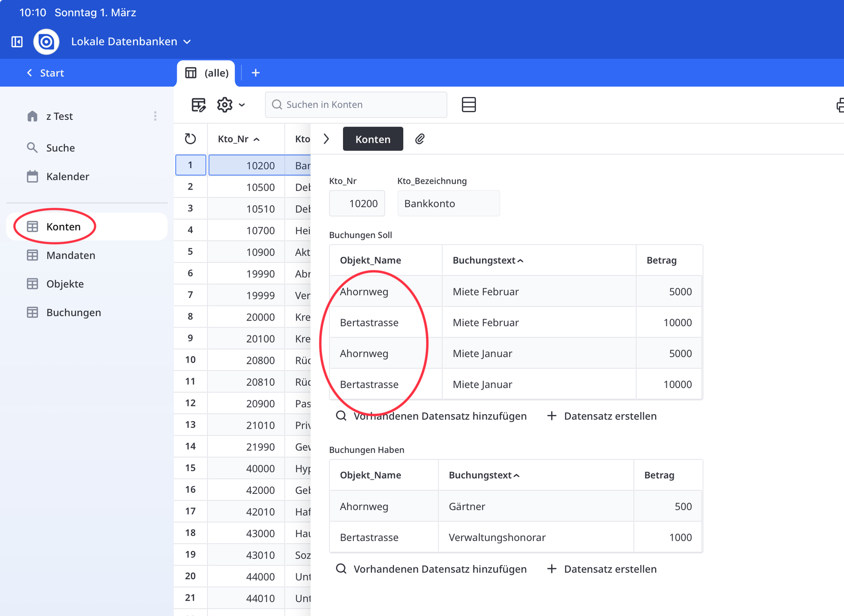
Task: Collapse the record detail panel chevron
Action: [x=326, y=139]
